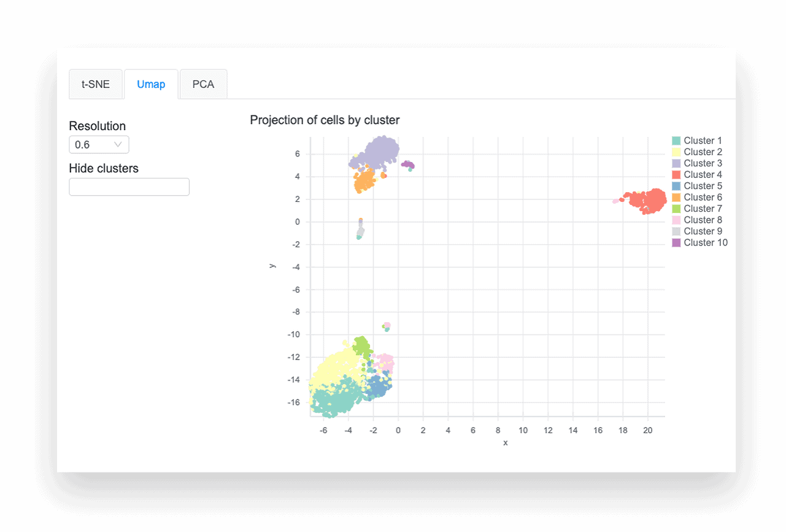Click the Hide clusters input field
786x532 pixels.
tap(129, 187)
